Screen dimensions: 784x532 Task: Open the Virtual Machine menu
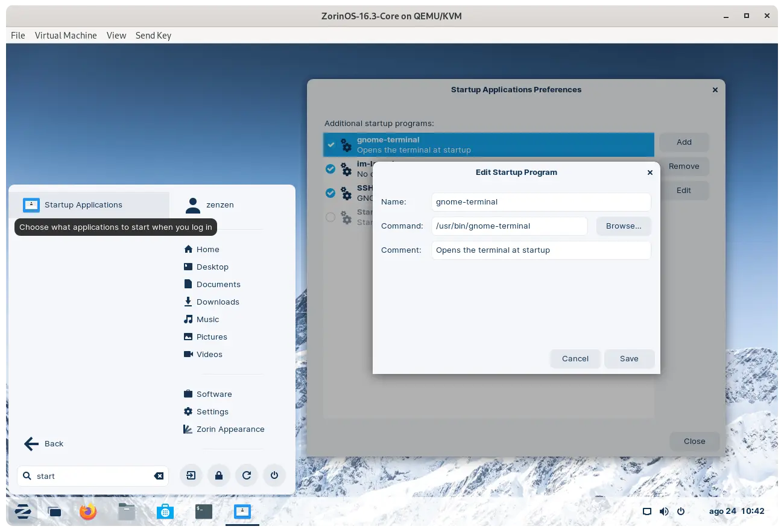coord(66,35)
